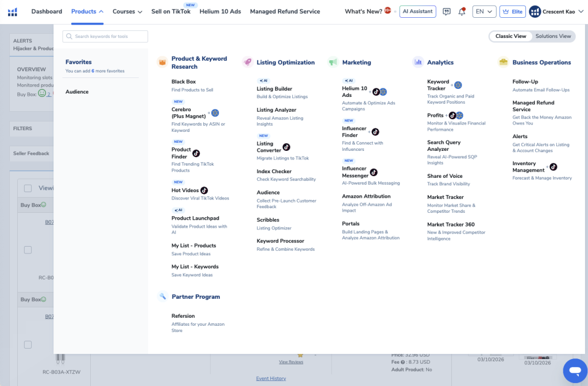The image size is (588, 386).
Task: Click the AI Assistant button
Action: pyautogui.click(x=417, y=11)
